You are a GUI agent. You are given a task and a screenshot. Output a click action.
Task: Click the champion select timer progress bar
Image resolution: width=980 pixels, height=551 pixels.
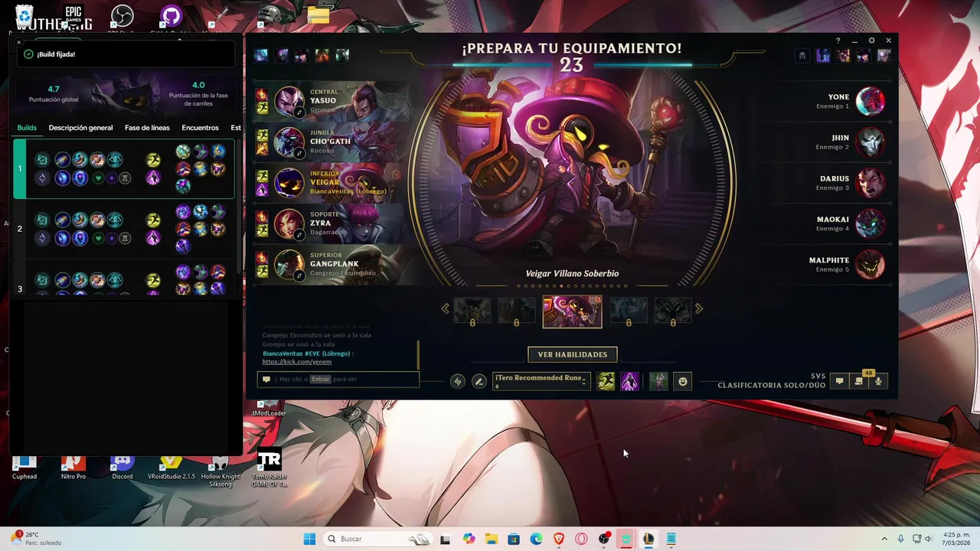pyautogui.click(x=572, y=65)
